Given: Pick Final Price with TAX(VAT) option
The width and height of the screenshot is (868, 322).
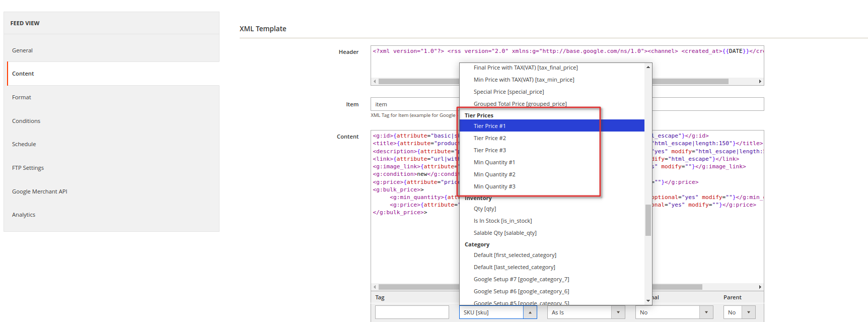Looking at the screenshot, I should pos(552,68).
